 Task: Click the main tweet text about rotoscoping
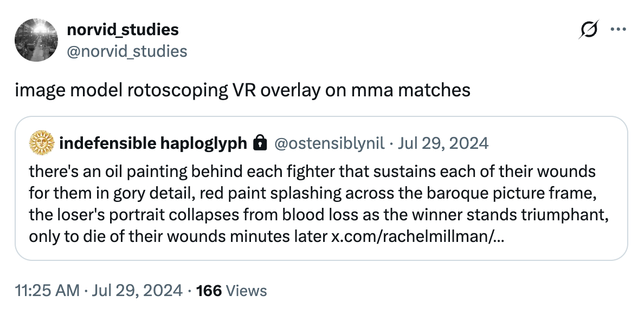click(242, 89)
